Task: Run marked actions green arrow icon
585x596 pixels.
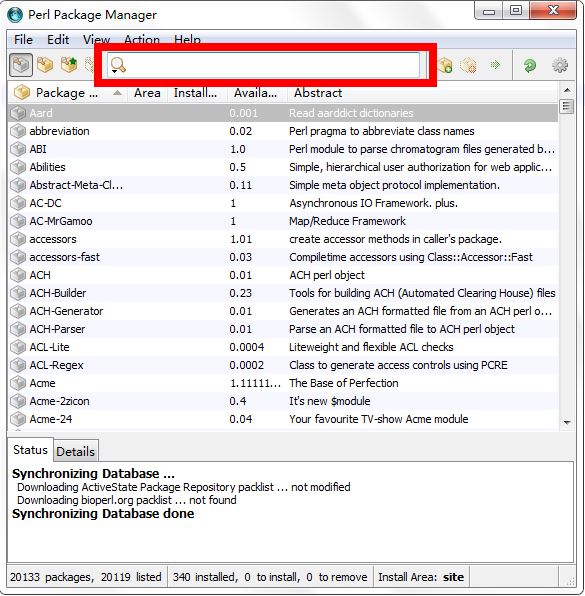Action: (x=495, y=65)
